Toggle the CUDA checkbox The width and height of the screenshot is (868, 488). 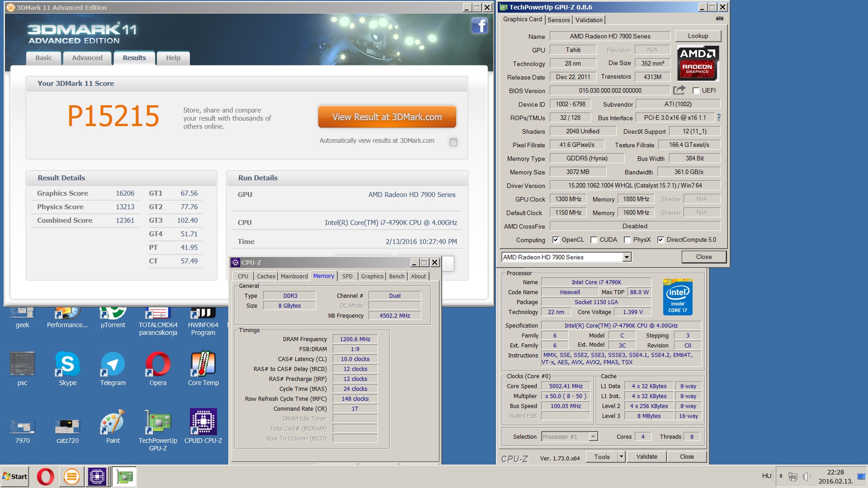594,239
